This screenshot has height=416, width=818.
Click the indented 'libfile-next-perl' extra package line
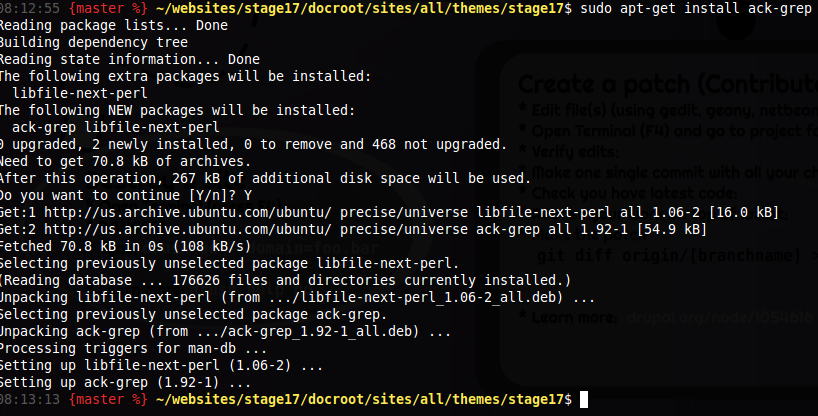pos(80,93)
